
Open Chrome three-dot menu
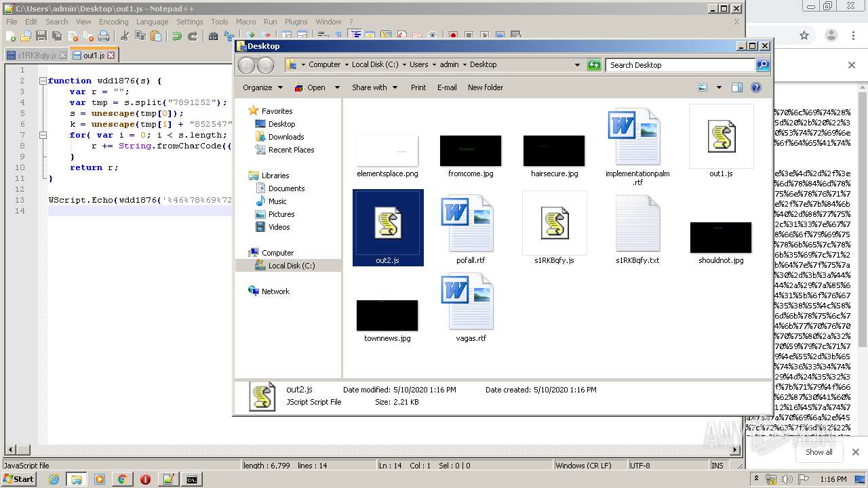[x=853, y=35]
